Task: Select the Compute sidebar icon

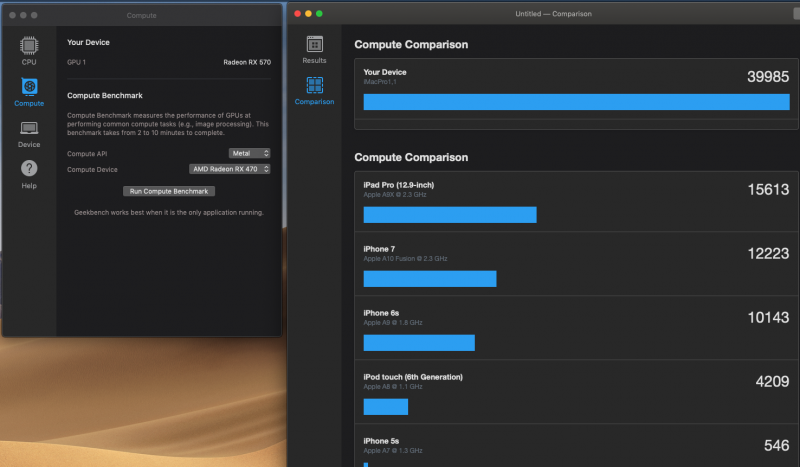Action: [29, 92]
